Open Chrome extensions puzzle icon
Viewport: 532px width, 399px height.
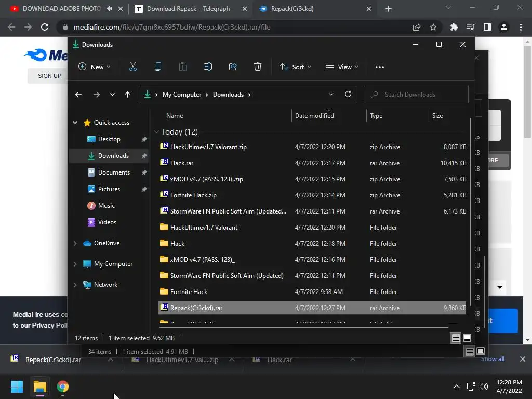(454, 27)
